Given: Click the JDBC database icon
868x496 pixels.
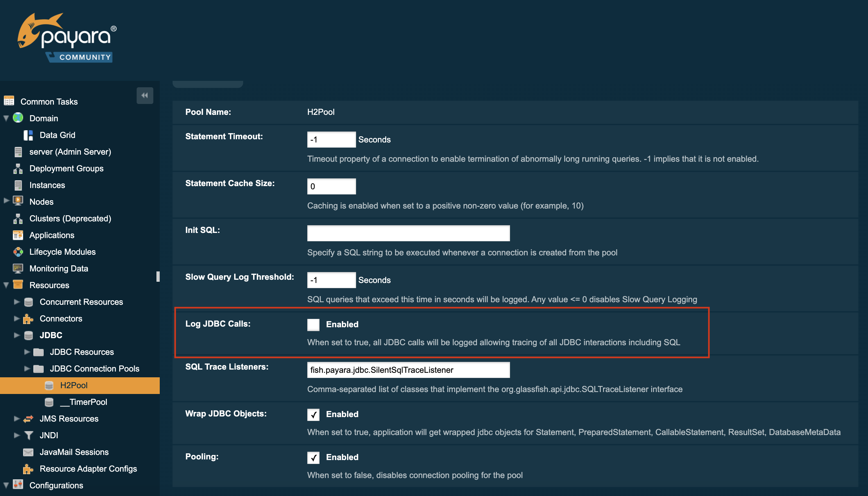Looking at the screenshot, I should 29,335.
